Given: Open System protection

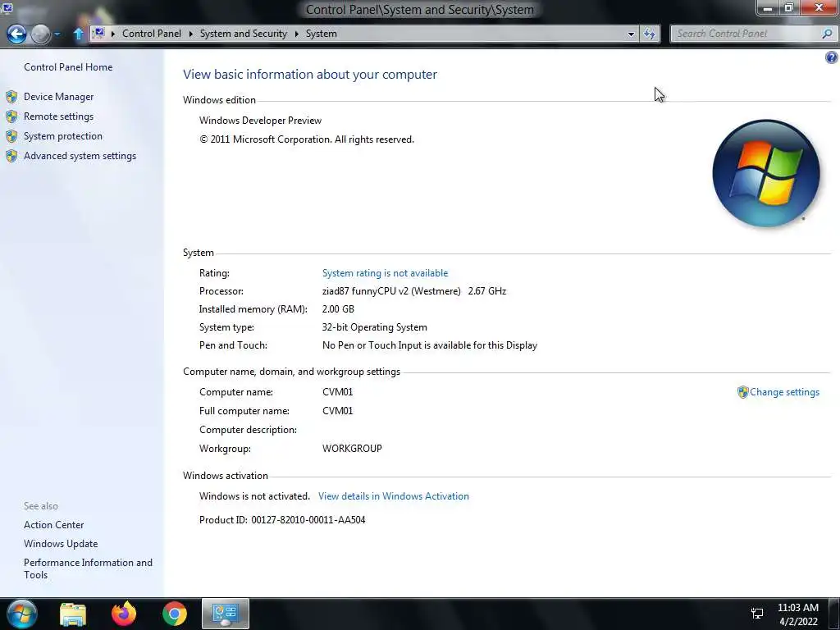Looking at the screenshot, I should pos(62,136).
